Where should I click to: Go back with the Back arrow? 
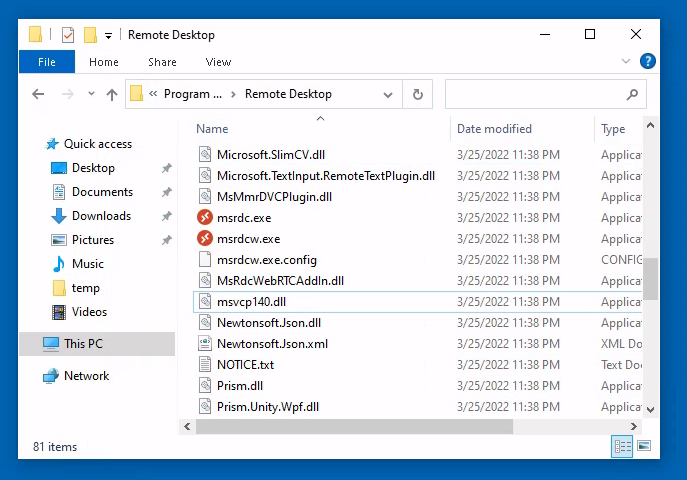point(38,94)
